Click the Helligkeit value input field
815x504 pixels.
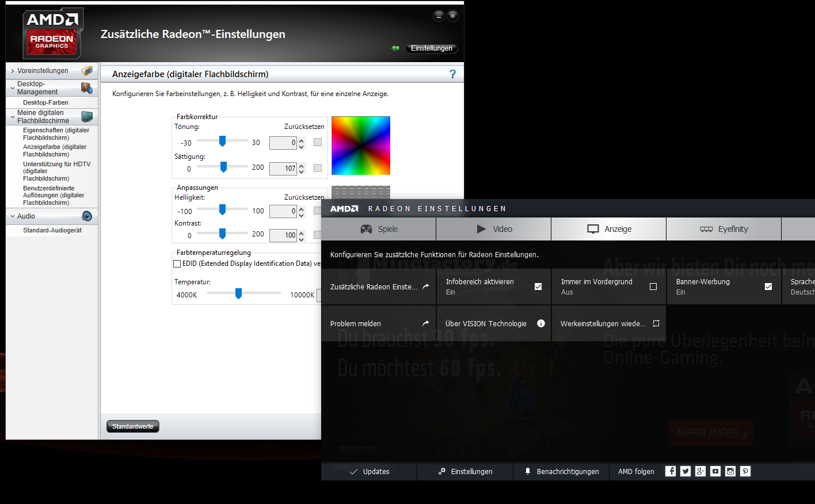283,211
